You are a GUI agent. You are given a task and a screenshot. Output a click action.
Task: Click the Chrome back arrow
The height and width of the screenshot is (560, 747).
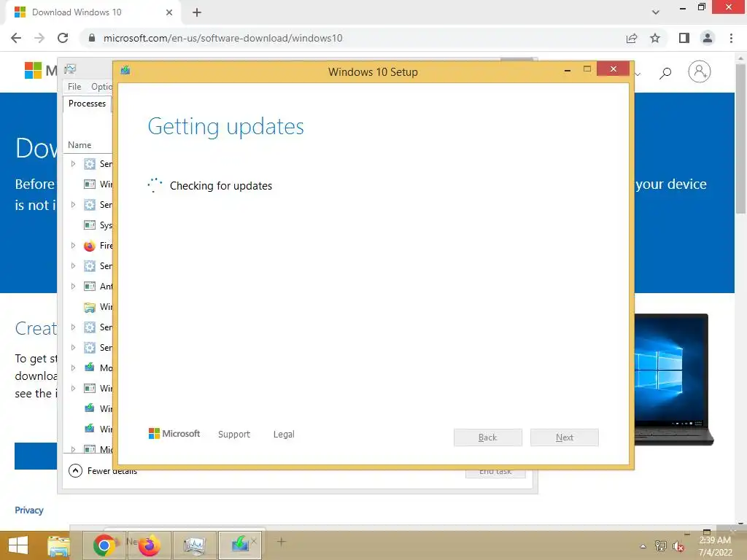[x=16, y=38]
